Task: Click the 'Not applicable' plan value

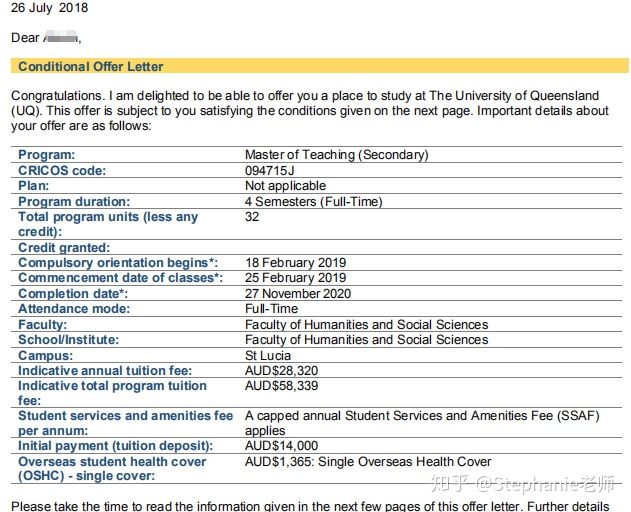Action: click(285, 186)
